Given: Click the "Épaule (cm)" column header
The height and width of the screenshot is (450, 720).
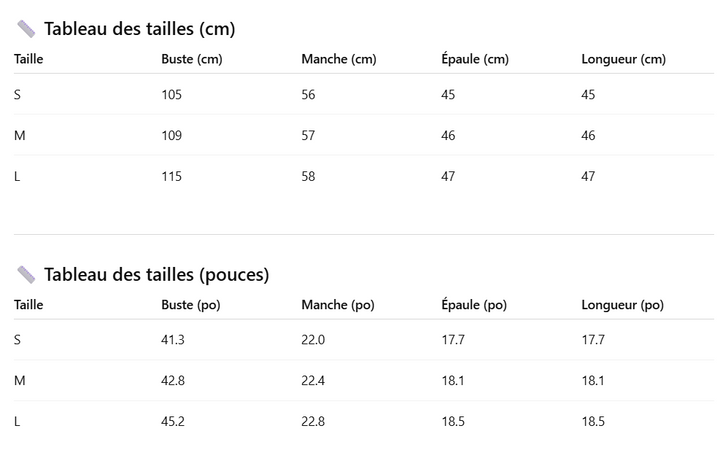Looking at the screenshot, I should [475, 59].
